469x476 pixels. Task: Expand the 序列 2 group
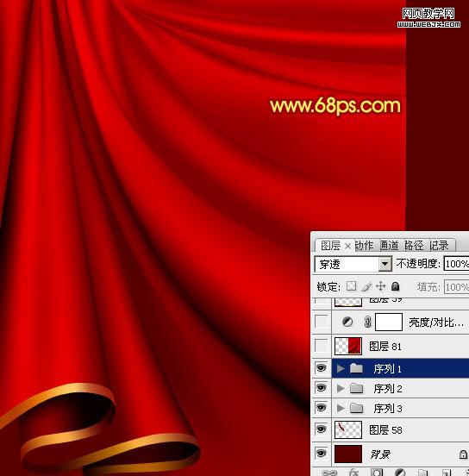(341, 388)
